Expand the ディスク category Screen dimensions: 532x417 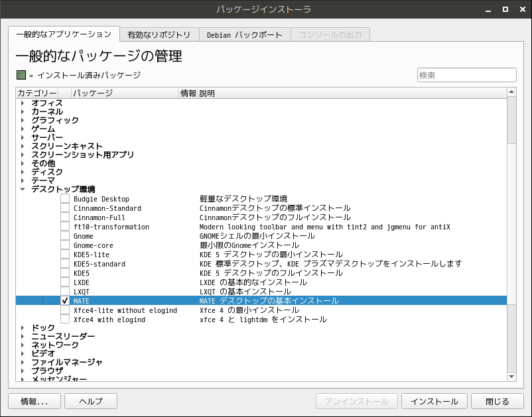23,172
